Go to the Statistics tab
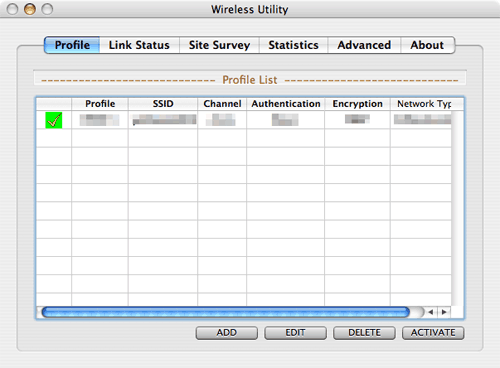 (x=293, y=45)
